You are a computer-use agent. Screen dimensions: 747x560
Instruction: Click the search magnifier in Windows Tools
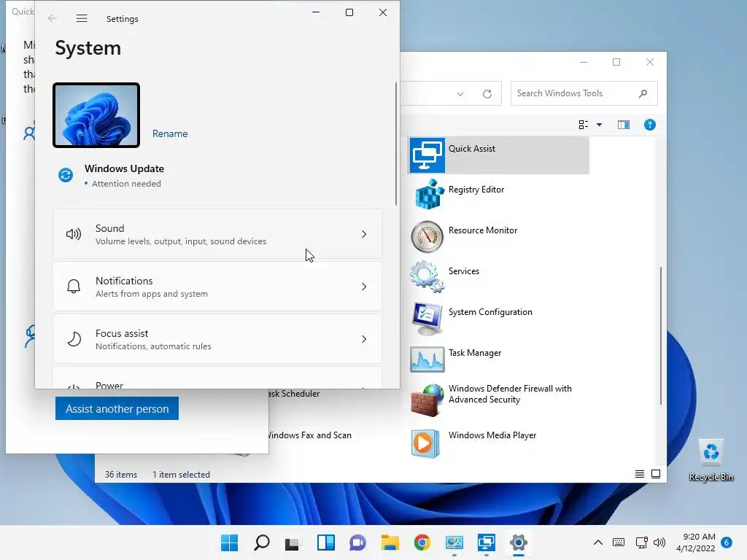[x=643, y=93]
